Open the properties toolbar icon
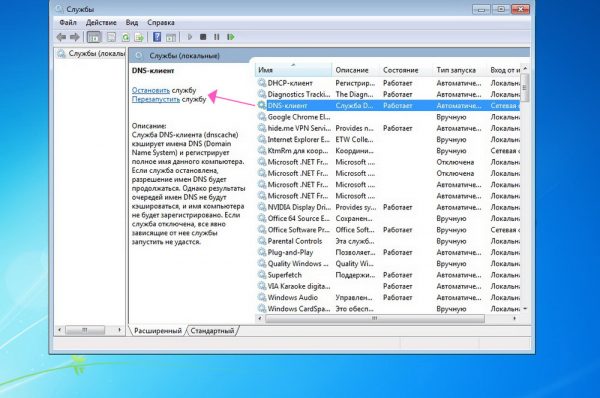 111,37
